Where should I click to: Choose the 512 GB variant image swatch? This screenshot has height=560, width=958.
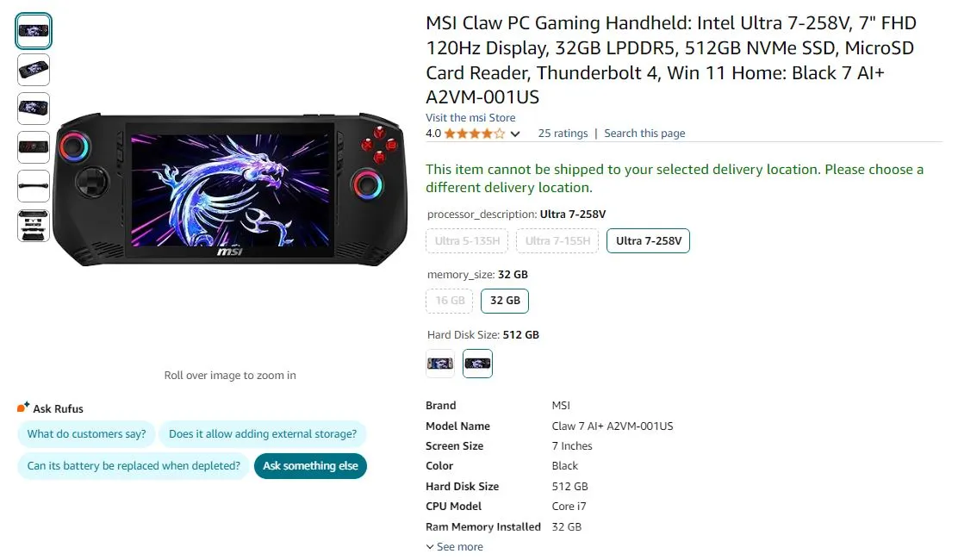coord(477,363)
